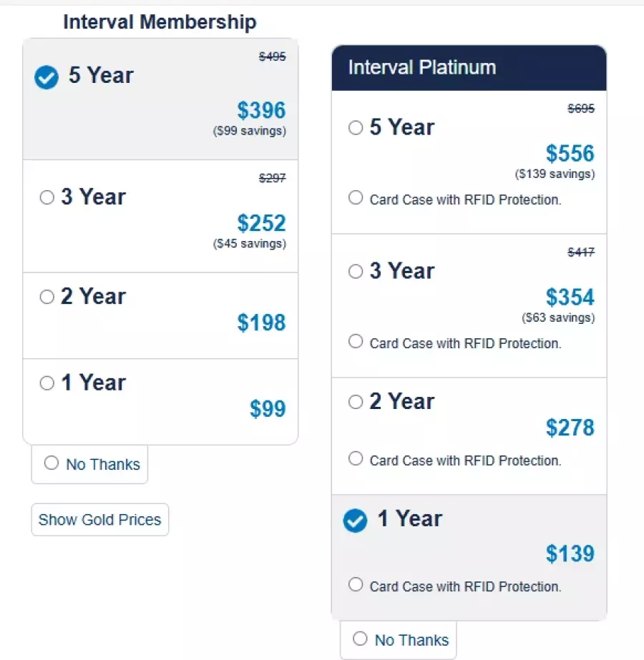The image size is (644, 660).
Task: Choose No Thanks under Interval Membership
Action: (52, 463)
